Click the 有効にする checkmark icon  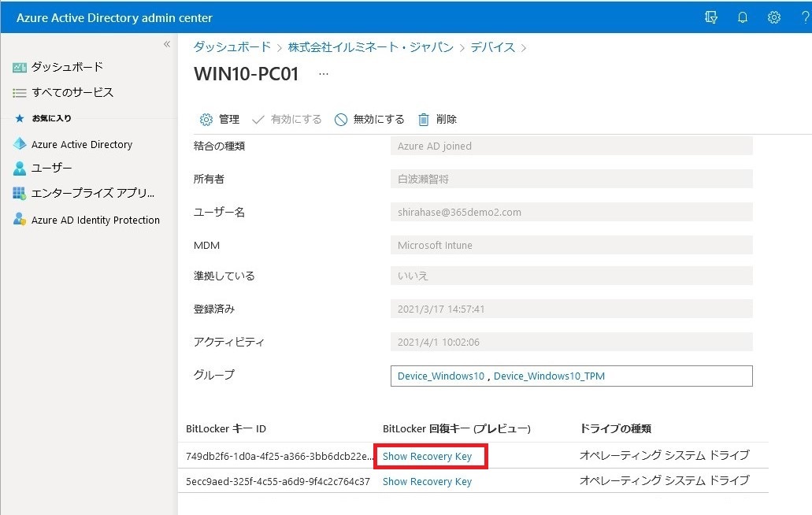(x=258, y=120)
